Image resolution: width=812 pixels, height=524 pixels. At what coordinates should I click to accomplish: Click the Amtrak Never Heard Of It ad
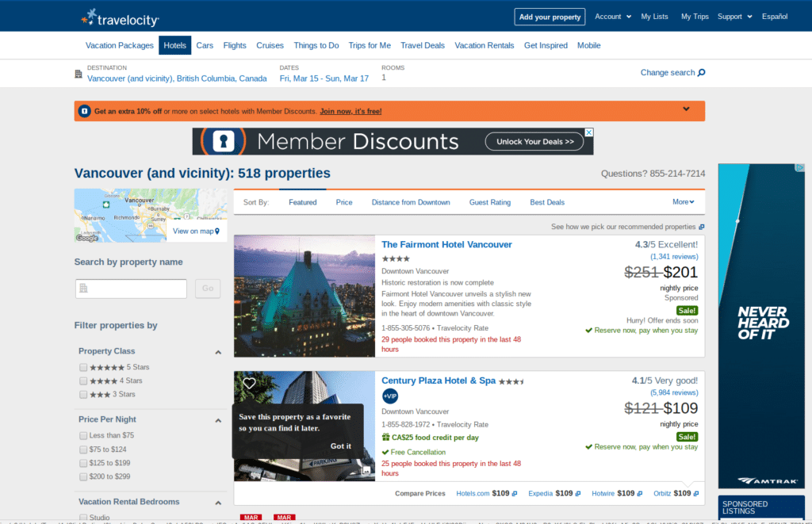pyautogui.click(x=761, y=326)
